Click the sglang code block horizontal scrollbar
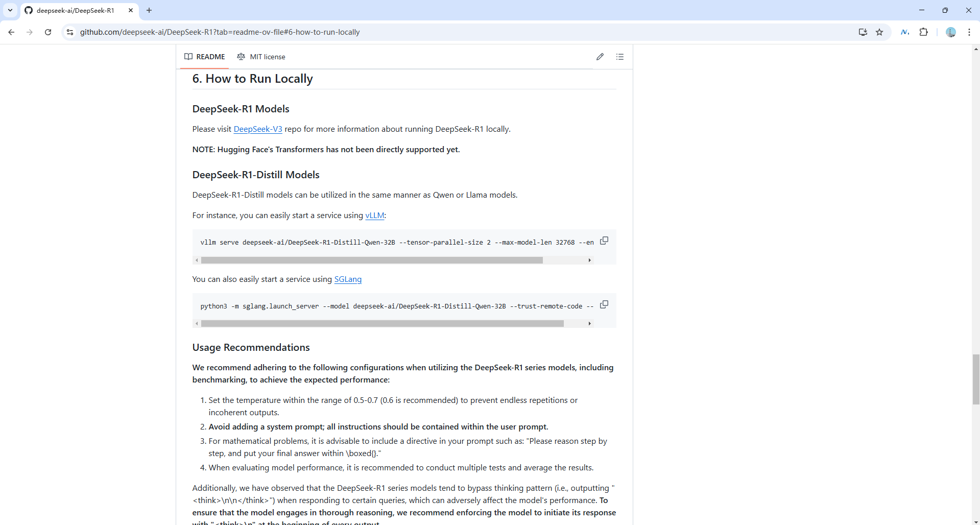Image resolution: width=980 pixels, height=525 pixels. [383, 324]
